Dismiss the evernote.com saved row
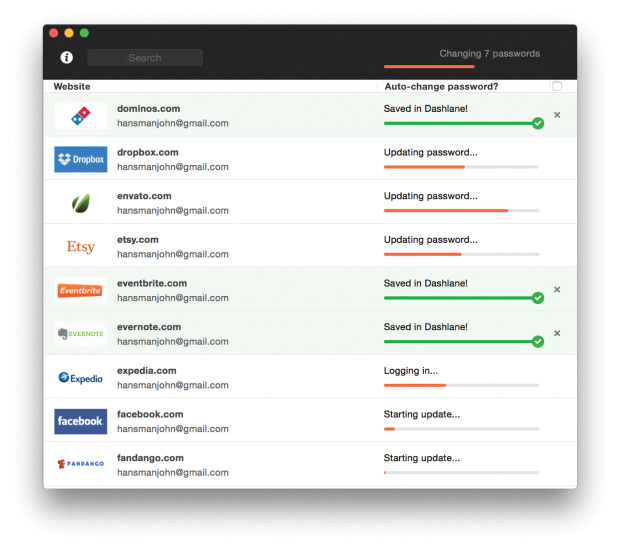Screen dimensions: 620x550 [x=557, y=333]
